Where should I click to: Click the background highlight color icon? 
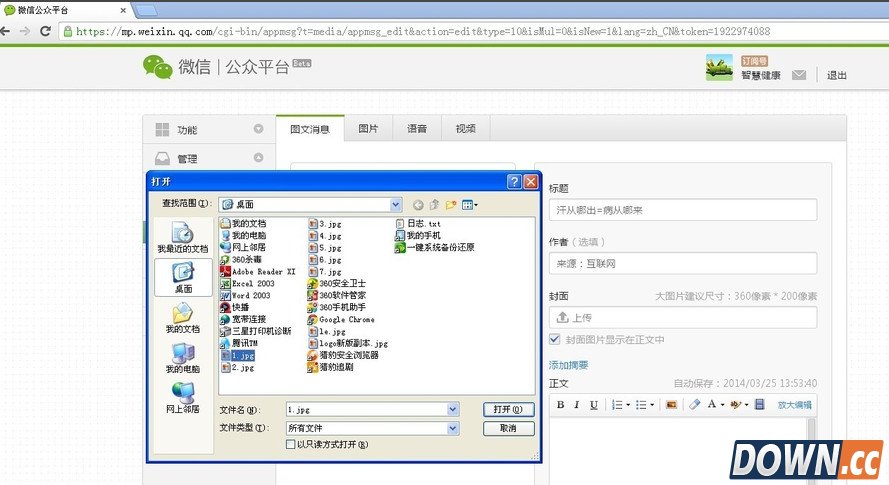[x=735, y=404]
